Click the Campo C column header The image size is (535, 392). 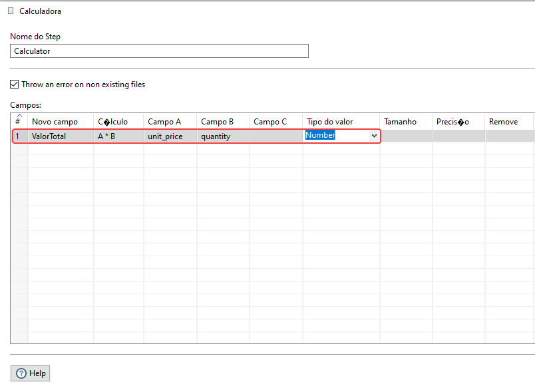coord(276,121)
